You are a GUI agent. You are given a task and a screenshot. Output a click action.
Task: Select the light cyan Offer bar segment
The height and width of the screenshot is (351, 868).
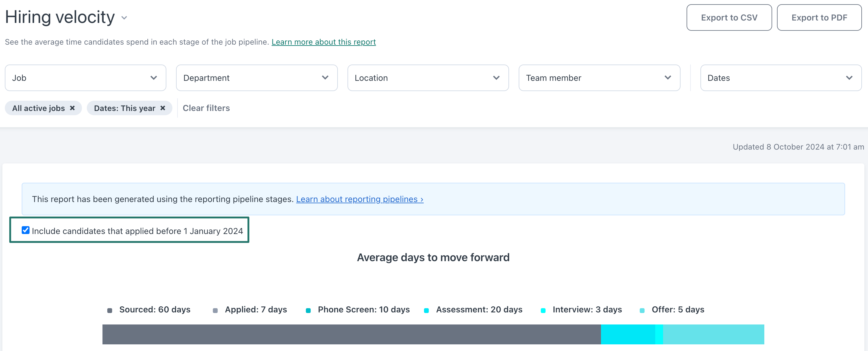pos(713,334)
